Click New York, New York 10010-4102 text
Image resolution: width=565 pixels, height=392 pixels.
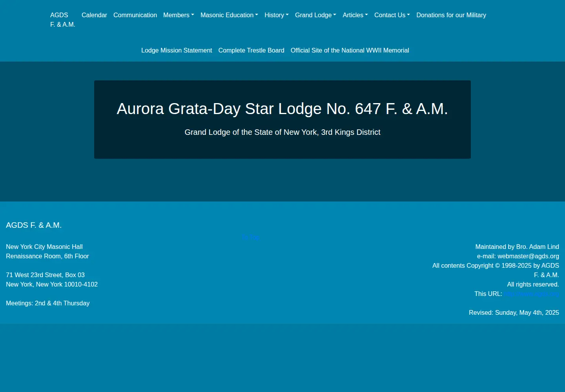pos(52,284)
